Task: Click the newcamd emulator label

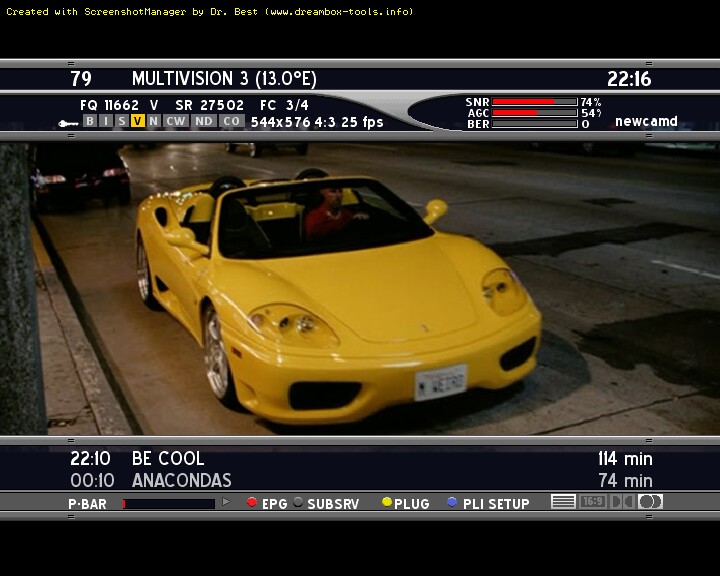Action: [646, 121]
